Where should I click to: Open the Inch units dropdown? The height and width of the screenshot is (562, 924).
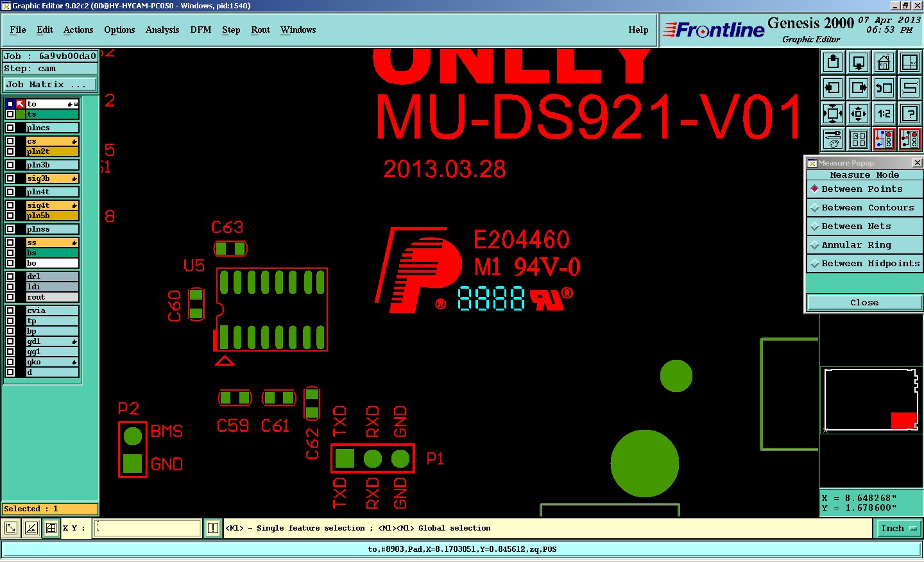click(898, 529)
